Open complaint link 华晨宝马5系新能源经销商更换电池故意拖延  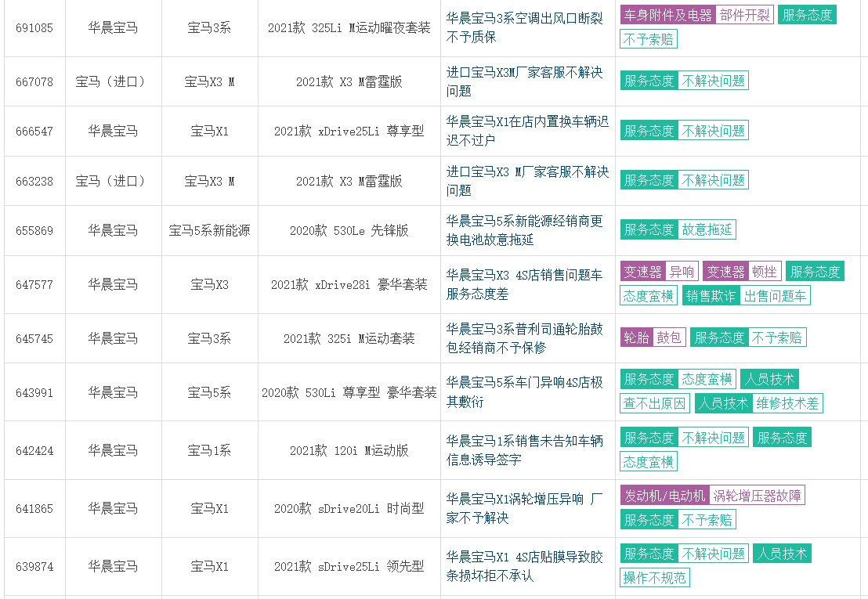(524, 230)
